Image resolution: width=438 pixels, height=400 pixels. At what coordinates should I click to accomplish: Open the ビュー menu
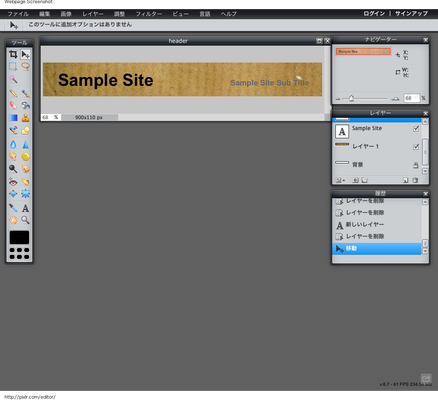180,14
